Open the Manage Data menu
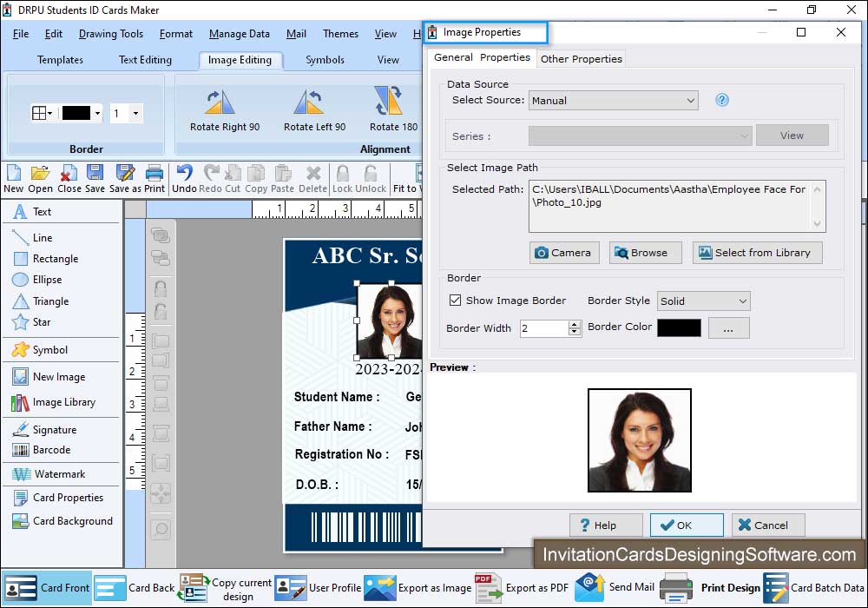Screen dimensions: 868x608 [240, 34]
